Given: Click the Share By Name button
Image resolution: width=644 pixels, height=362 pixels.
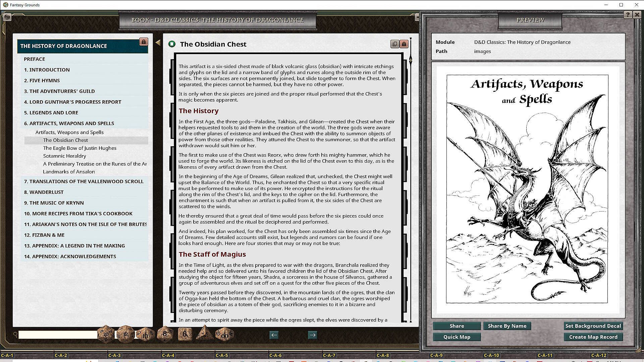Looking at the screenshot, I should point(507,326).
